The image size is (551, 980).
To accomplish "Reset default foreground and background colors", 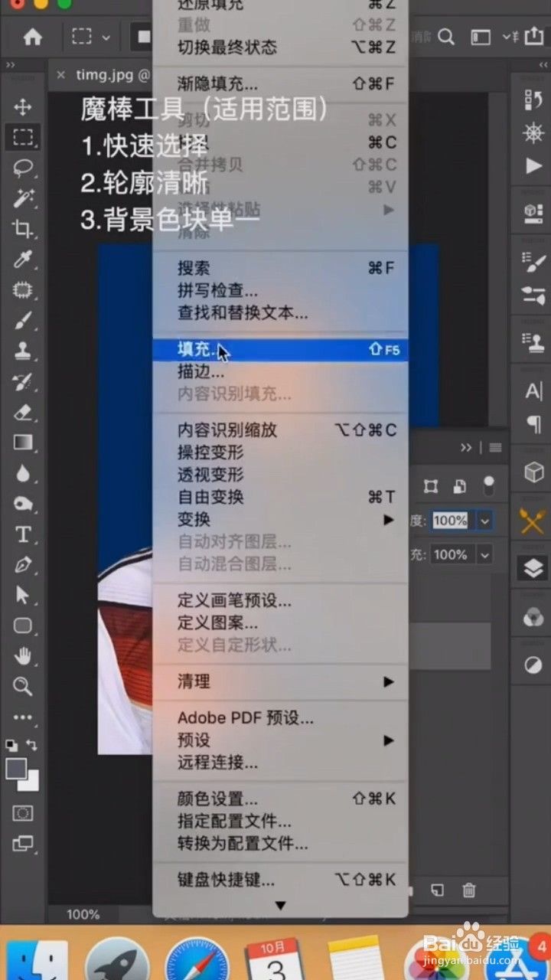I will (11, 744).
